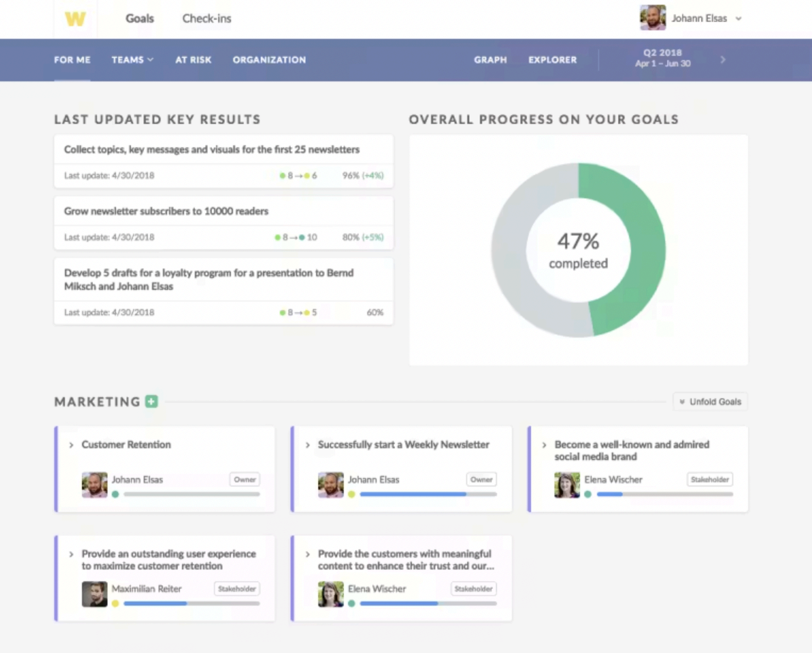
Task: Open 'Become a well-known and admired social media brand'
Action: pos(632,450)
